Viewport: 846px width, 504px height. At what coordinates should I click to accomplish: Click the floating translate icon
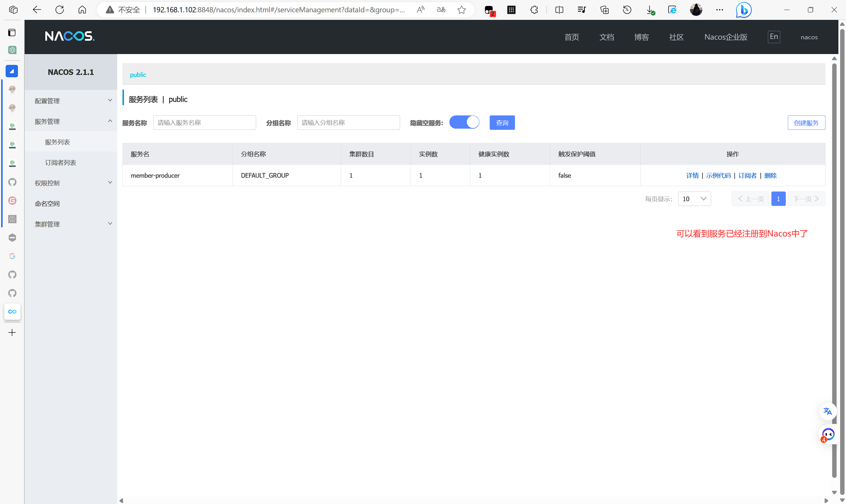(x=827, y=411)
